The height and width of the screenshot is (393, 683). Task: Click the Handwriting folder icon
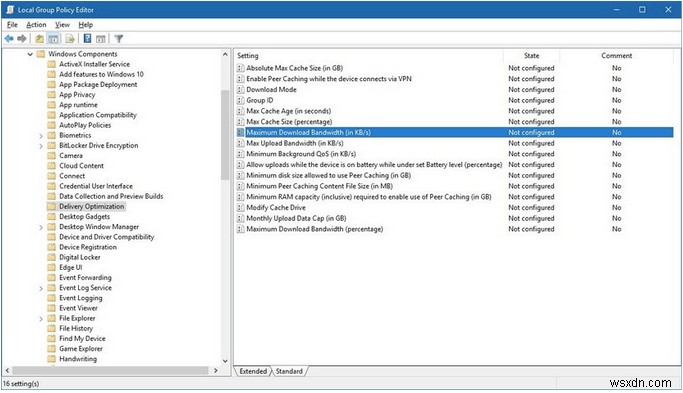(x=51, y=359)
